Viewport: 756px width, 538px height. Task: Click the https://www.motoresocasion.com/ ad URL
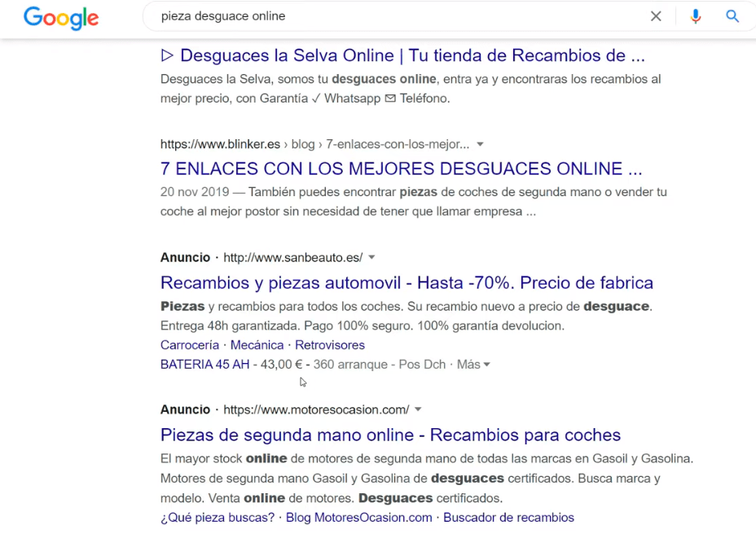[x=316, y=410]
